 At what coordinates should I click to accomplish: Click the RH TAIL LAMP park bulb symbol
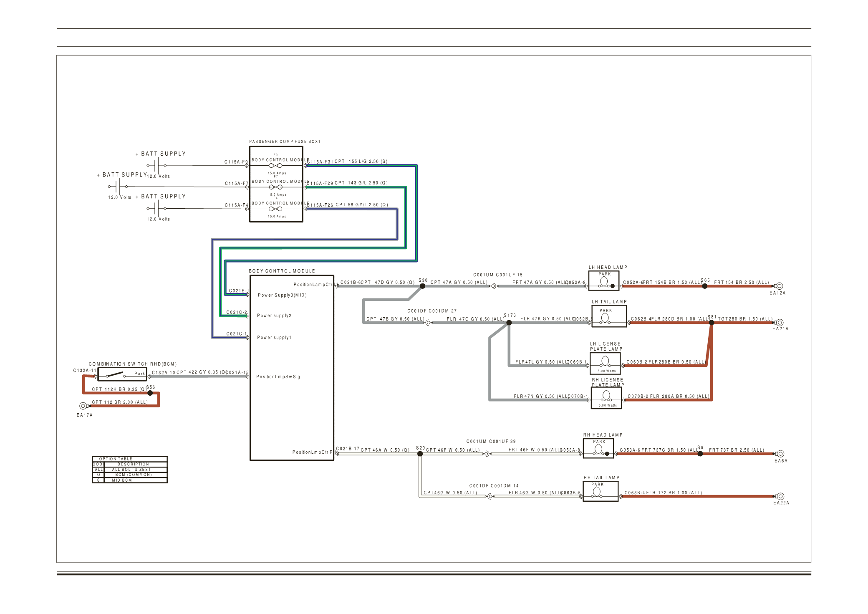(x=597, y=492)
